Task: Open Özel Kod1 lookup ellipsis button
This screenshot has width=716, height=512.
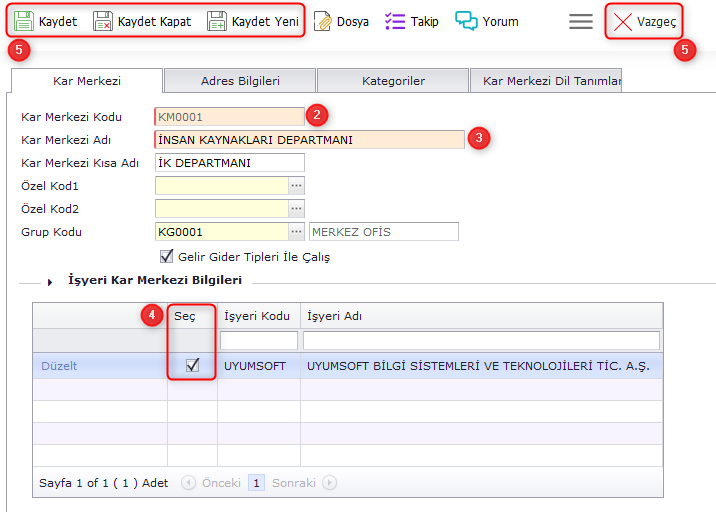Action: (296, 186)
